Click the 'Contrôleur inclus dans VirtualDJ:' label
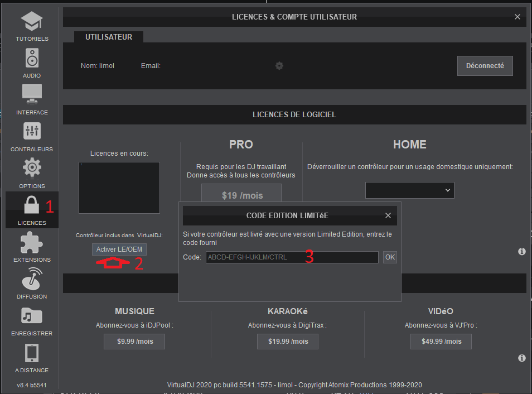Image resolution: width=532 pixels, height=394 pixels. point(119,235)
